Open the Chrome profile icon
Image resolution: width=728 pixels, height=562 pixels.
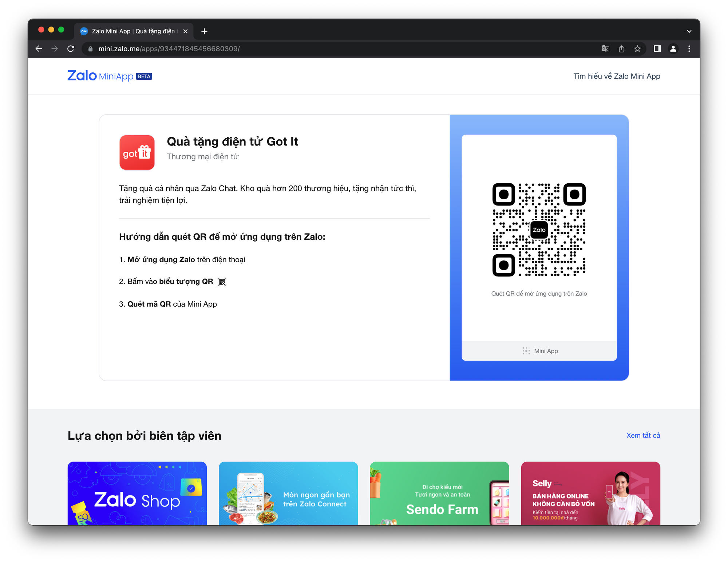click(673, 49)
